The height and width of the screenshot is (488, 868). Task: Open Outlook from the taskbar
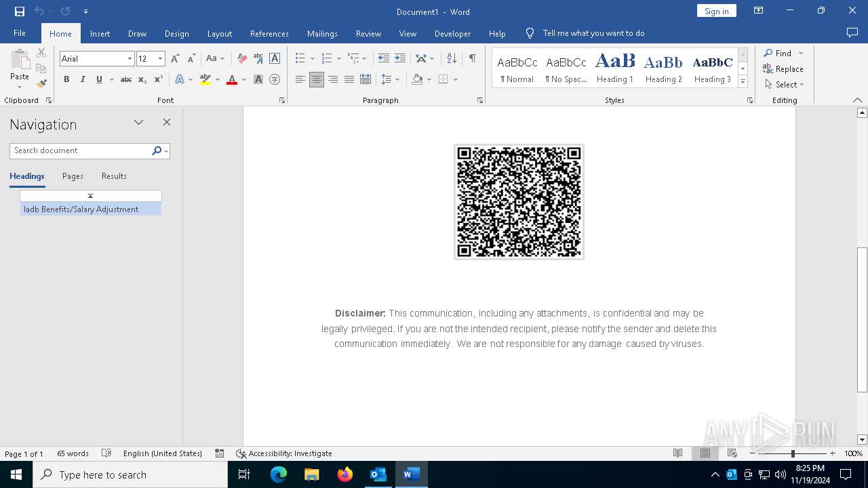point(378,474)
